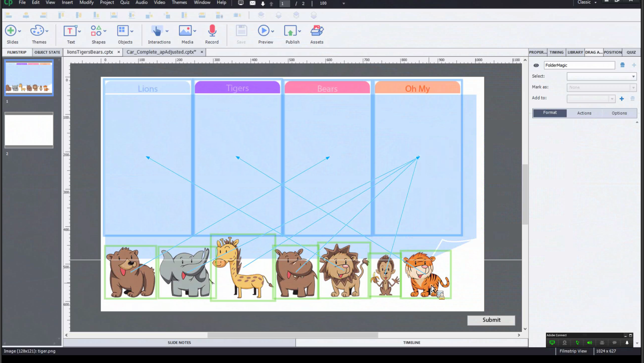This screenshot has width=644, height=363.
Task: Open the Shapes tool
Action: pyautogui.click(x=96, y=31)
